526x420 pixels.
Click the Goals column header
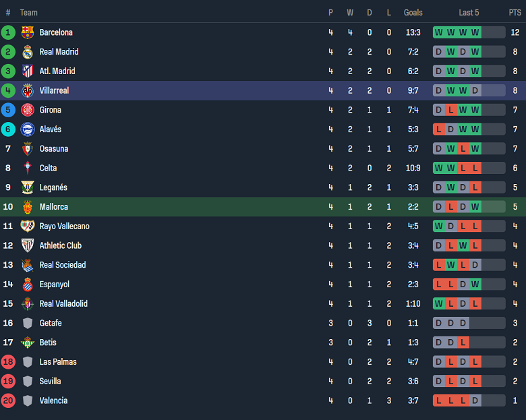(413, 13)
